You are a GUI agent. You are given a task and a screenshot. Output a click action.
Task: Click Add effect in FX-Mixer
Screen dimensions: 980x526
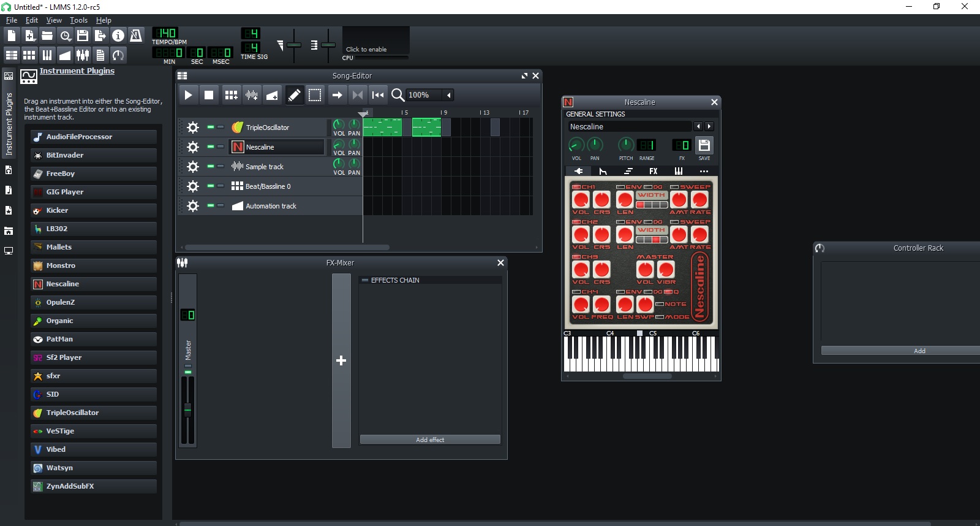point(430,440)
